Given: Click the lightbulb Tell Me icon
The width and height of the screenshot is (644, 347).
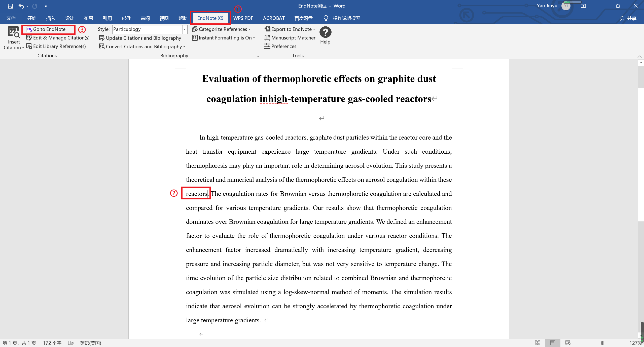Looking at the screenshot, I should [x=326, y=18].
